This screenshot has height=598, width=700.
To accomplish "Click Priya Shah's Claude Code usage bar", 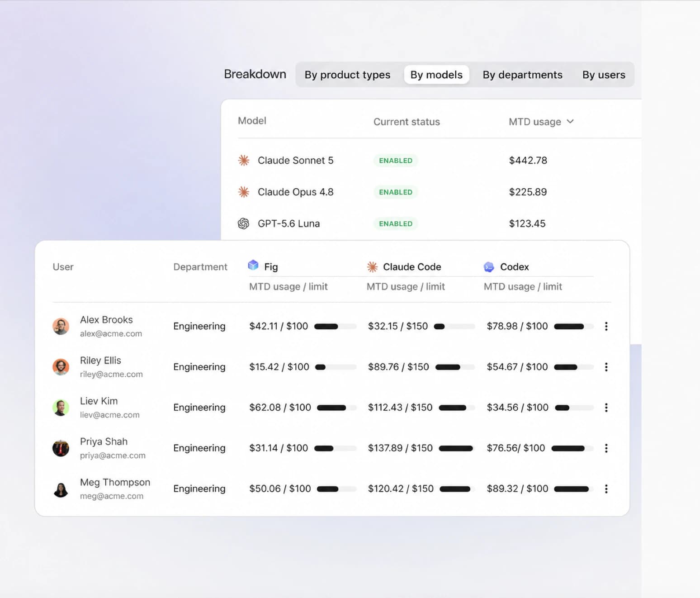I will pyautogui.click(x=457, y=449).
